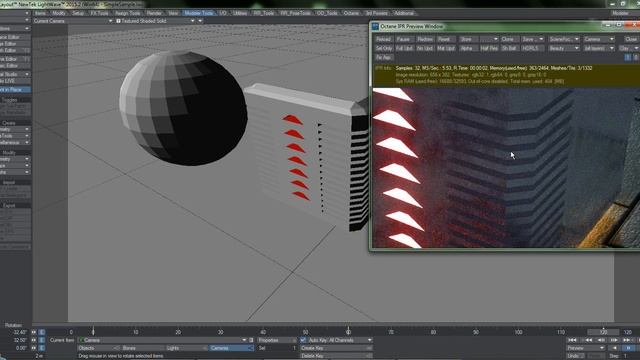Screen dimensions: 640x360
Task: Open the Scene/Fo... dropdown in Octane IPR
Action: [564, 39]
